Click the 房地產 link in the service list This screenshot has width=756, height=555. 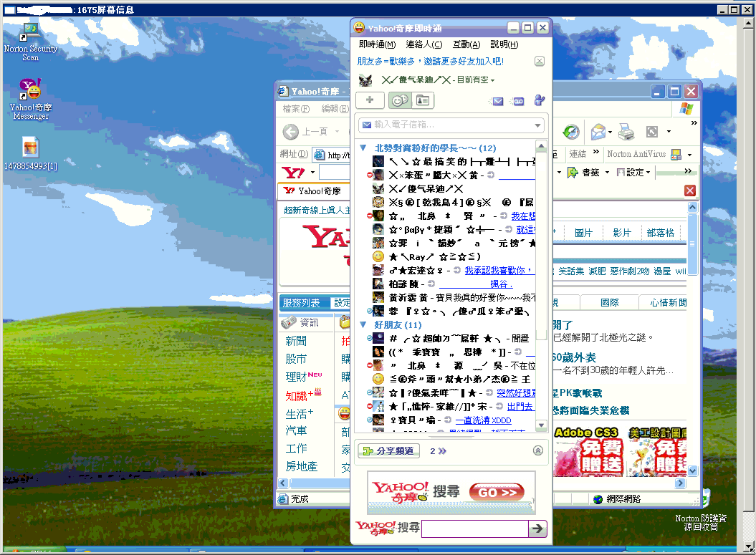(302, 466)
